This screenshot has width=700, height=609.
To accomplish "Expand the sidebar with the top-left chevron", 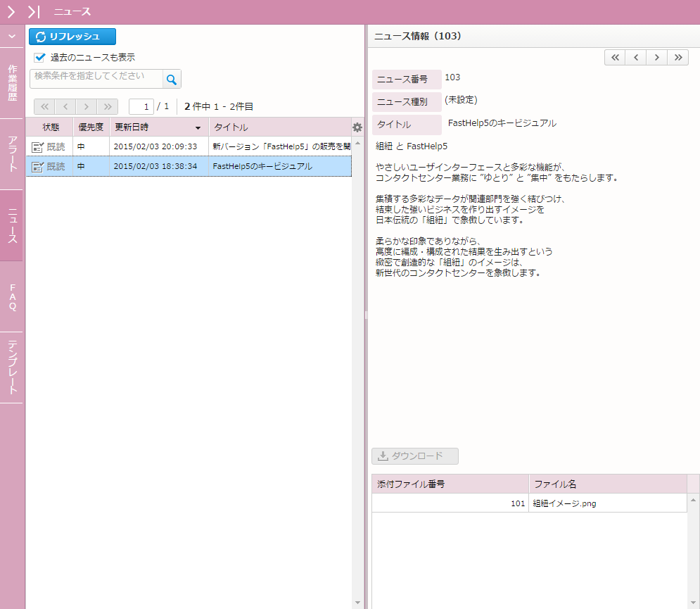I will 11,12.
